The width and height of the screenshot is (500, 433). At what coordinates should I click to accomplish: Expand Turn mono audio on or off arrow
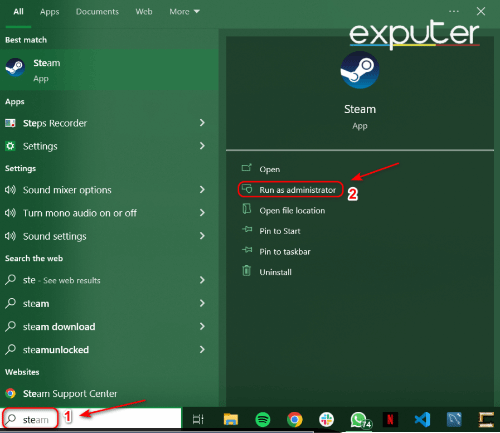point(202,212)
